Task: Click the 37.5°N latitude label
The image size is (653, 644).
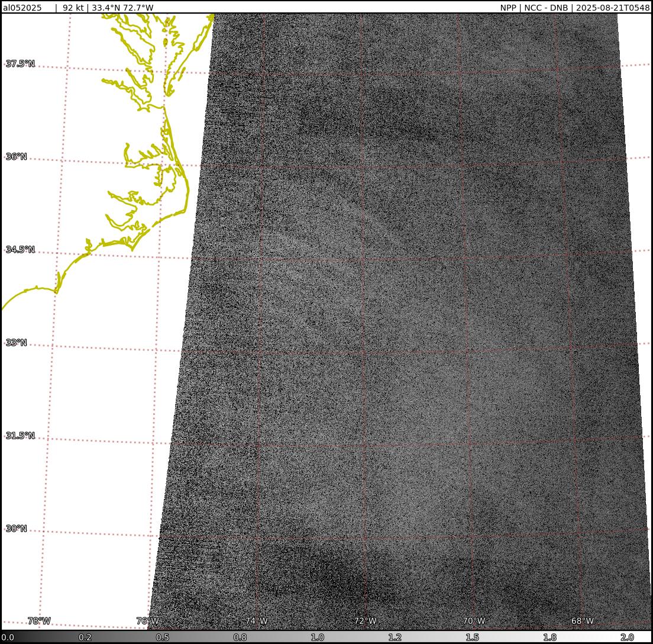Action: [20, 64]
